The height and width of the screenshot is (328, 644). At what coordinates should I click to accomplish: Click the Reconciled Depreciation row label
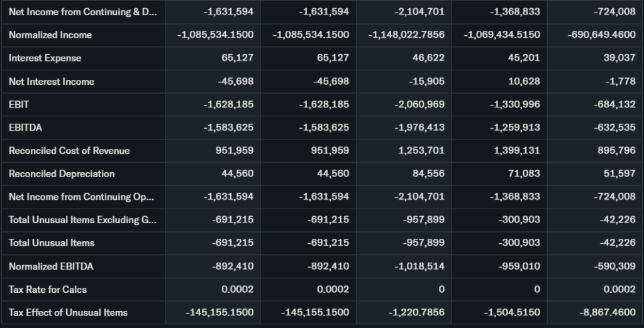(x=62, y=174)
